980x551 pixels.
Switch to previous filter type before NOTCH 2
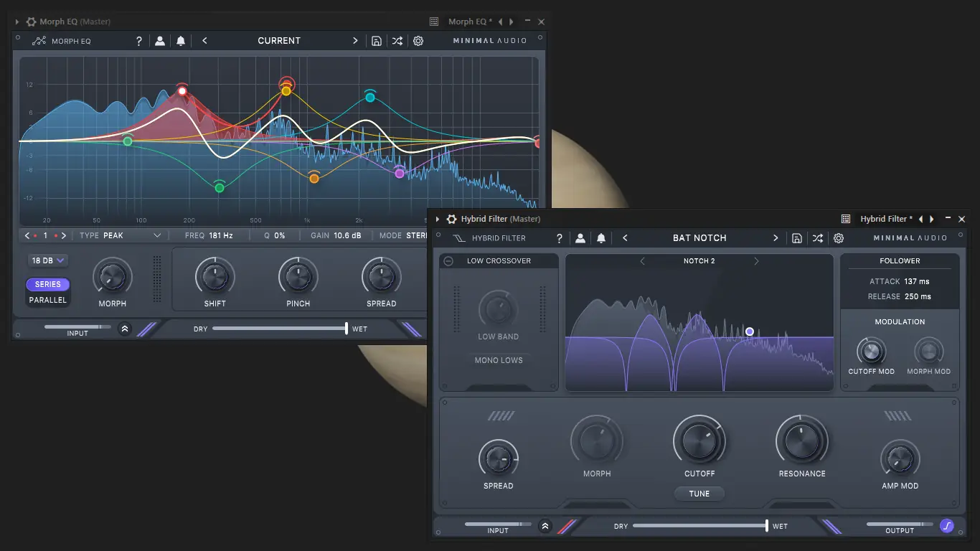(642, 261)
